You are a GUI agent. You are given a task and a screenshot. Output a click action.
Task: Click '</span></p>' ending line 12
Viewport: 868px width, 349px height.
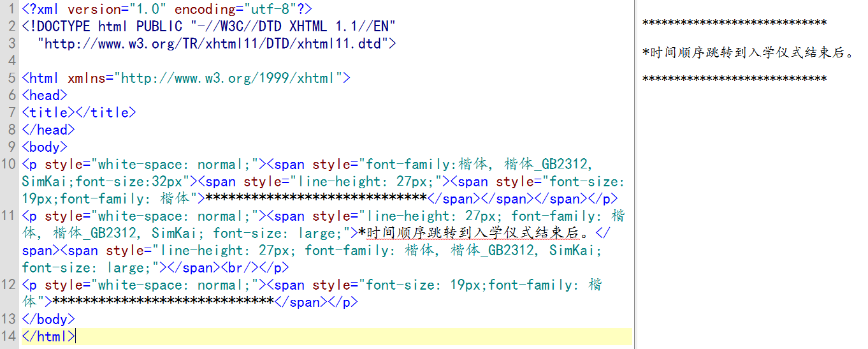[x=316, y=302]
